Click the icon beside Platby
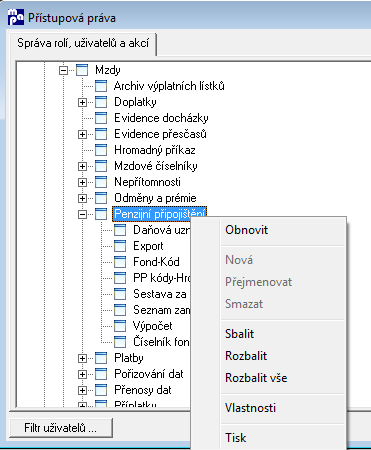 [x=101, y=358]
